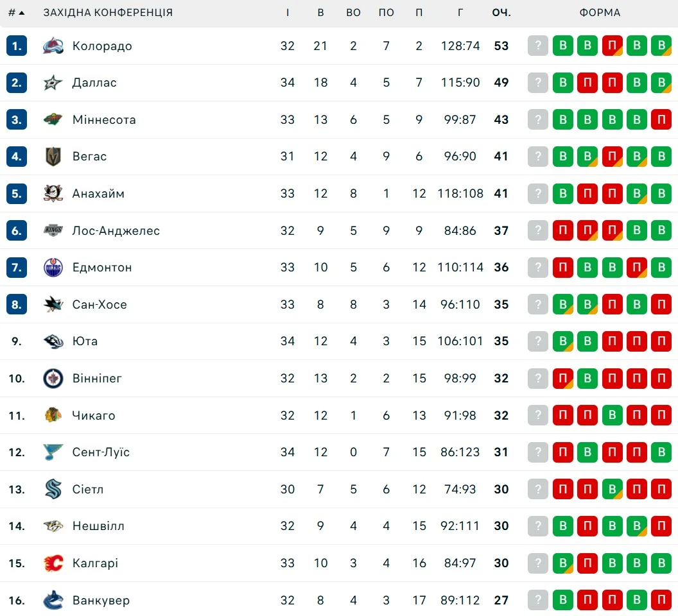The height and width of the screenshot is (616, 678).
Task: Sort by the Г goals column header
Action: (x=460, y=13)
